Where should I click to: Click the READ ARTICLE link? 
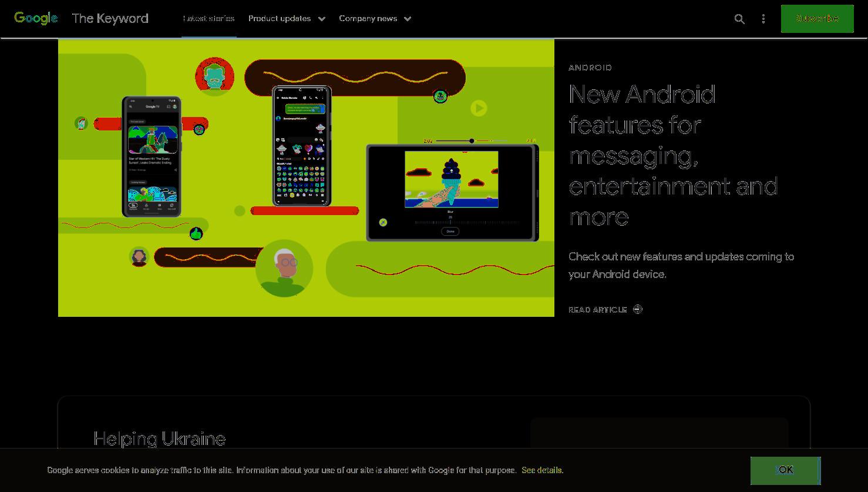click(x=598, y=310)
